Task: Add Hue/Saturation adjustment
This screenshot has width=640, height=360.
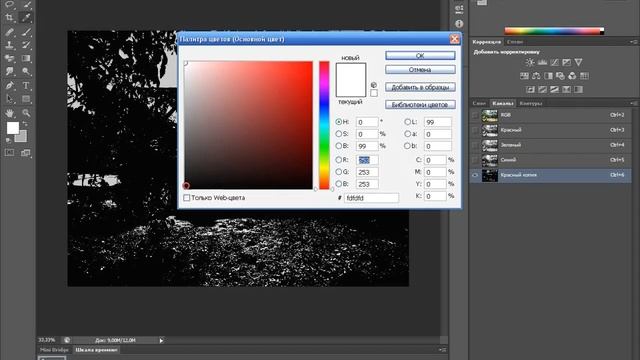Action: [524, 76]
